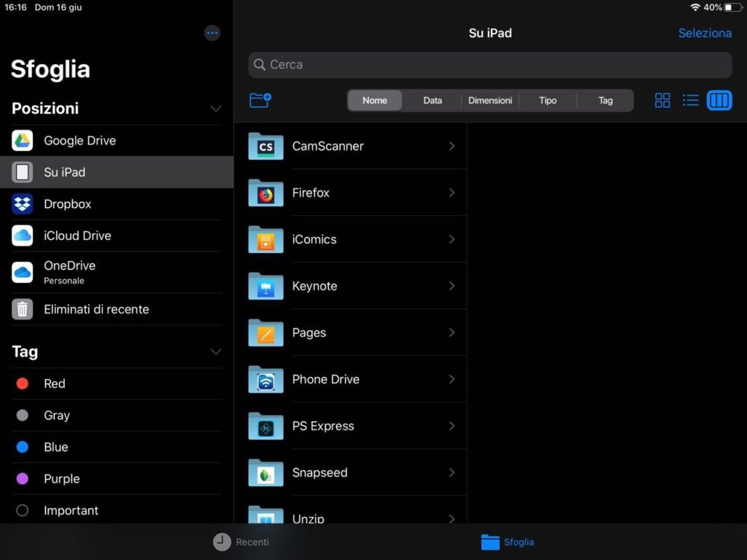Switch to icon grid view
The image size is (747, 560).
coord(662,100)
